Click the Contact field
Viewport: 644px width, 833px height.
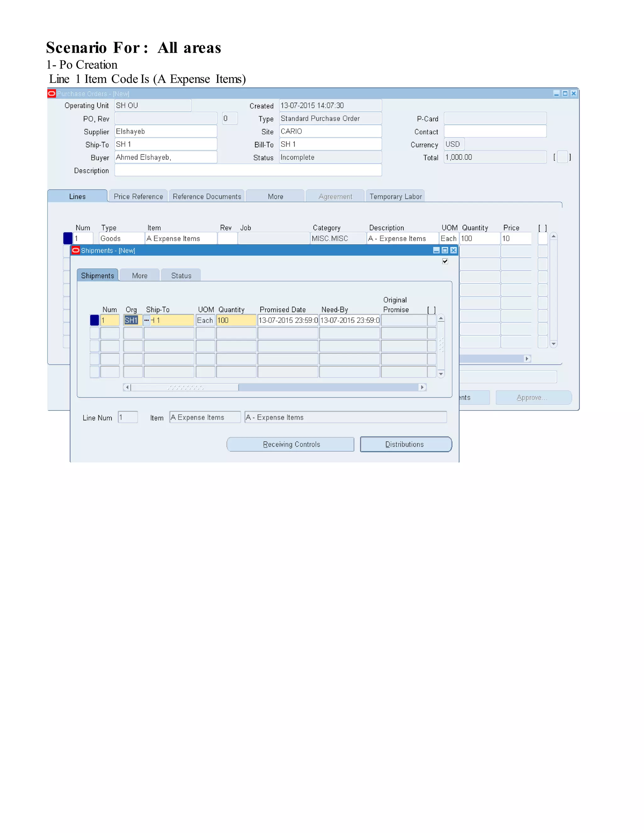[x=495, y=131]
